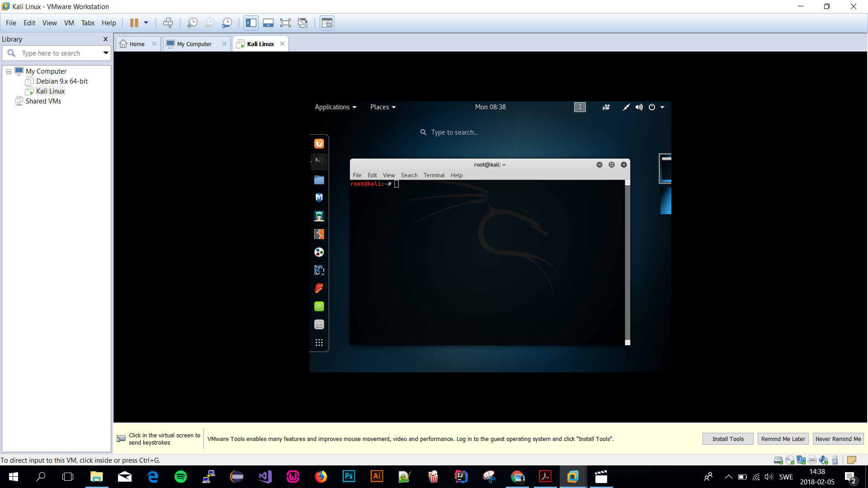This screenshot has height=488, width=868.
Task: Click the Suspend (pause) VM toolbar button
Action: point(134,23)
